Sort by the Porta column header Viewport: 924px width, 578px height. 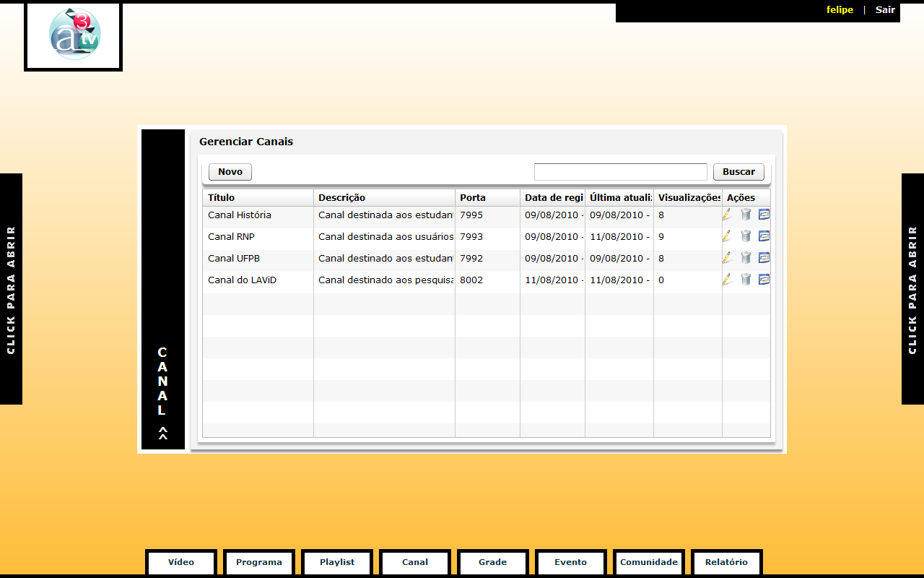tap(488, 198)
